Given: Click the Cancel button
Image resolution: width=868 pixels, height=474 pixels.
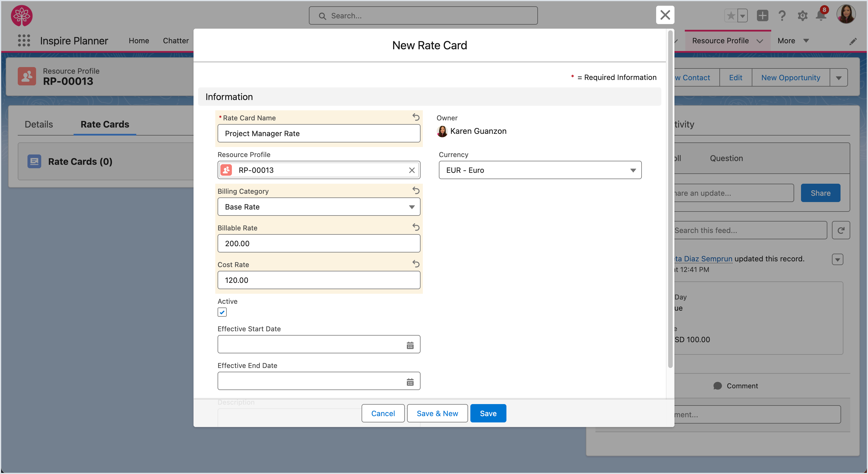Looking at the screenshot, I should tap(383, 413).
